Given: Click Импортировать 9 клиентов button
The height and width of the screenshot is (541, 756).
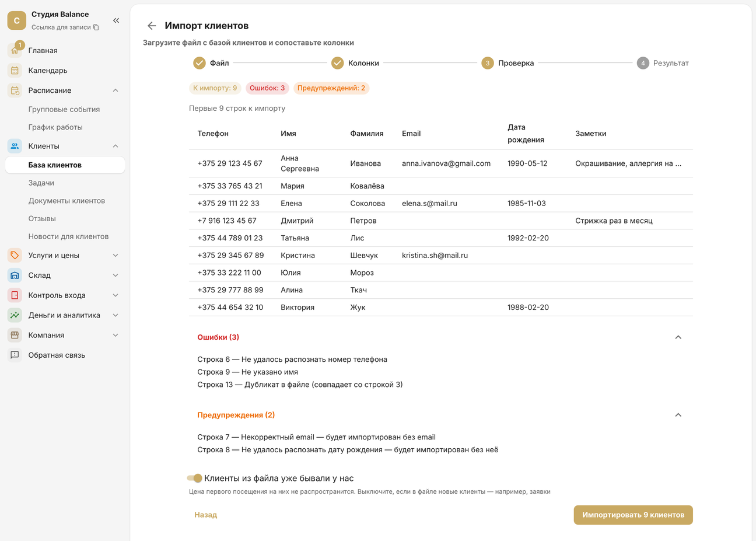Looking at the screenshot, I should [633, 515].
